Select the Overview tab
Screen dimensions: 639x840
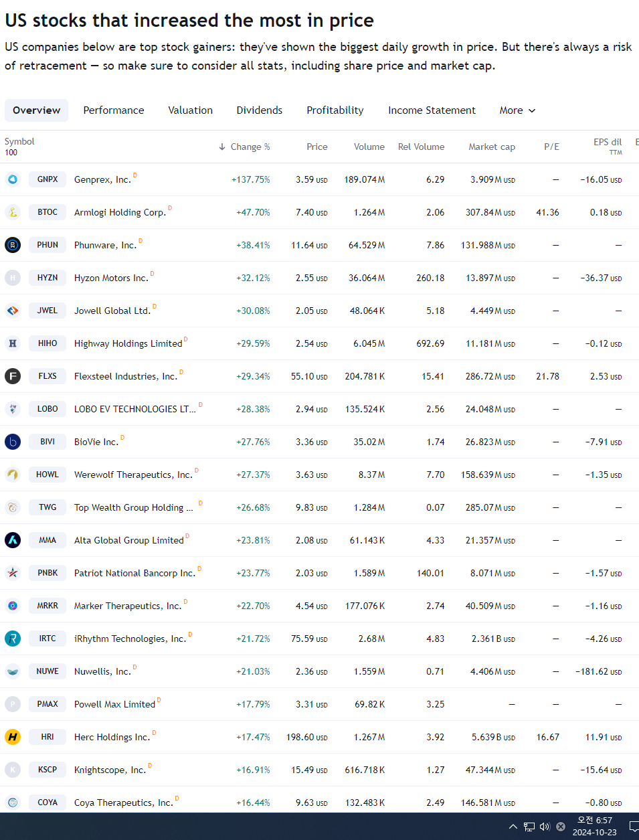tap(37, 110)
